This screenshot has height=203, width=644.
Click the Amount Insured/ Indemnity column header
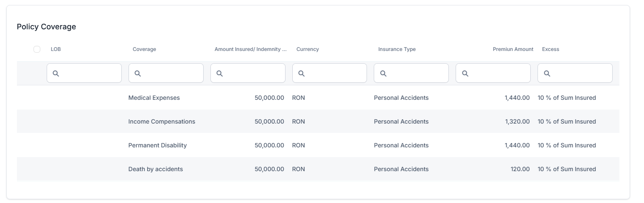coord(250,49)
